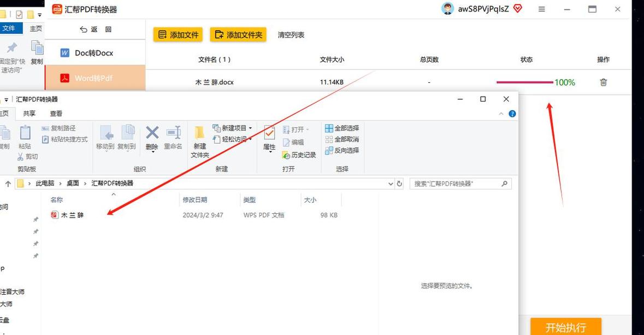
Task: Sort files by the 类型 column header
Action: point(249,200)
